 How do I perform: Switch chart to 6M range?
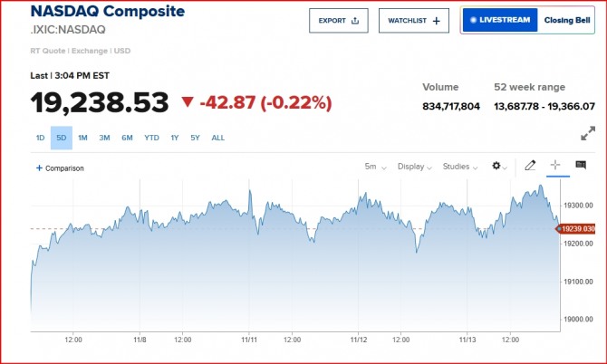[x=127, y=138]
